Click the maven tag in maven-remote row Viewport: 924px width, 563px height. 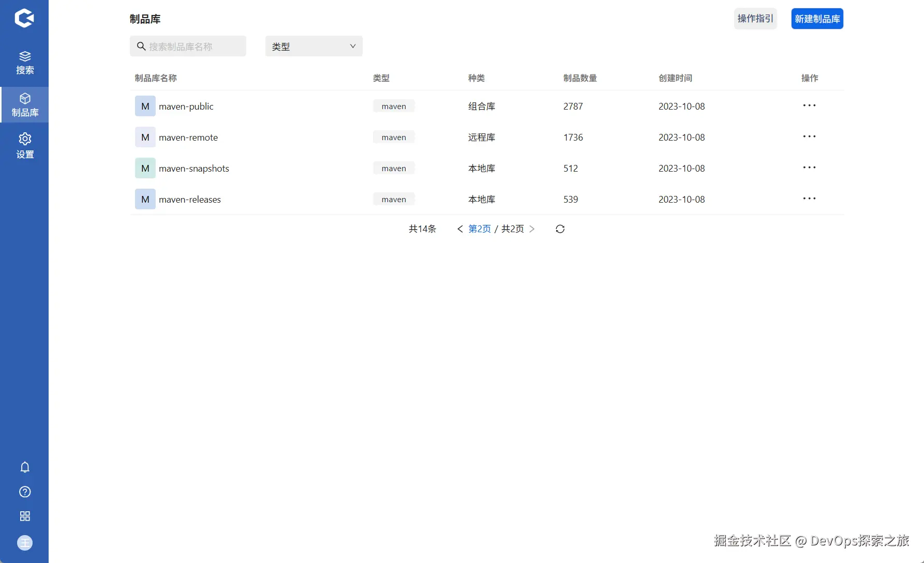tap(394, 137)
